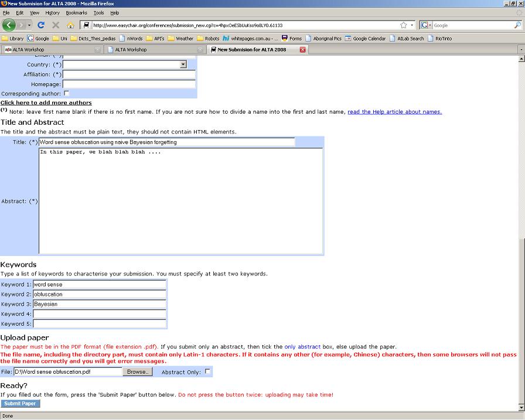Click the Firefox title bar icon
Viewport: 525px width, 420px height.
[x=4, y=4]
